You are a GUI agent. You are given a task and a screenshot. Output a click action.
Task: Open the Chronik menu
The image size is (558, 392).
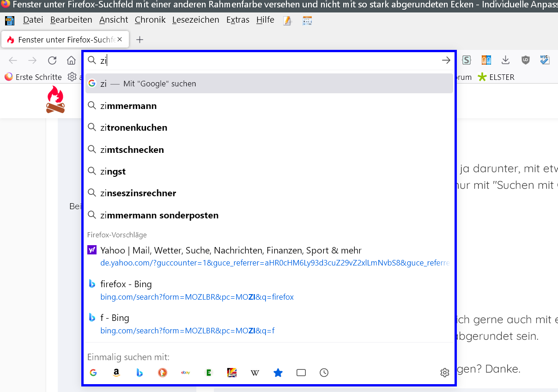(x=150, y=20)
